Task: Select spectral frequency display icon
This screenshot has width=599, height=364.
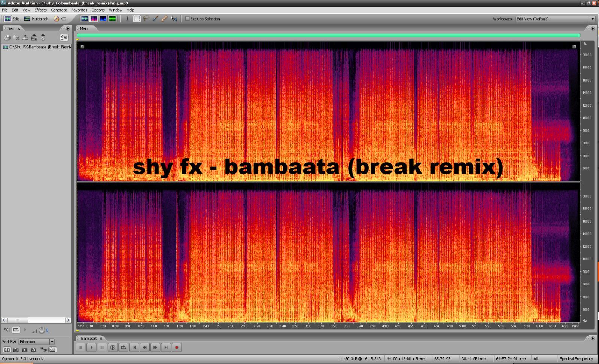Action: pos(94,19)
